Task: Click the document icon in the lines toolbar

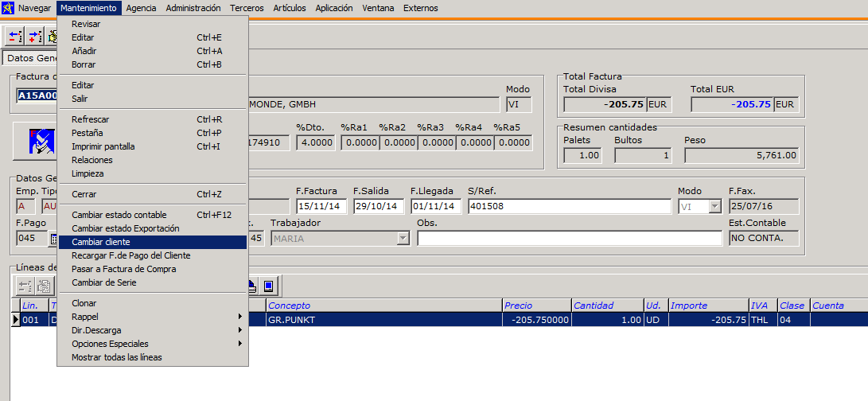Action: 44,286
